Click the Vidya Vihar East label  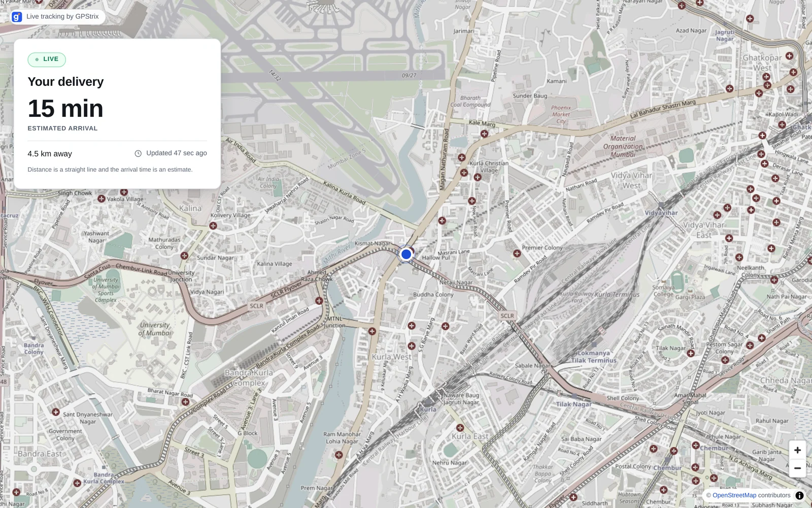coord(703,230)
